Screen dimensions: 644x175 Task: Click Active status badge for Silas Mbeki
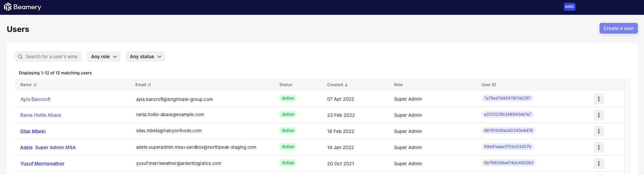point(288,131)
